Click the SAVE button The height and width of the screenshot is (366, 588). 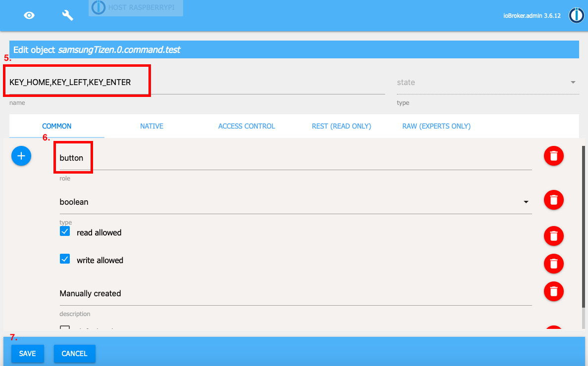(27, 354)
